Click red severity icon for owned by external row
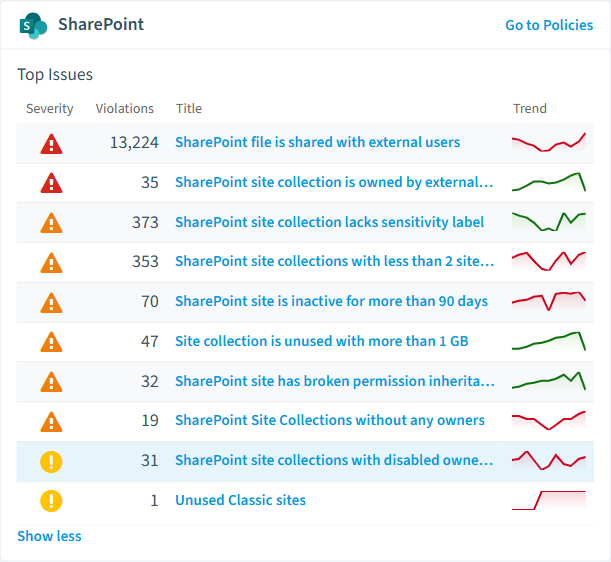This screenshot has width=611, height=562. [x=51, y=183]
